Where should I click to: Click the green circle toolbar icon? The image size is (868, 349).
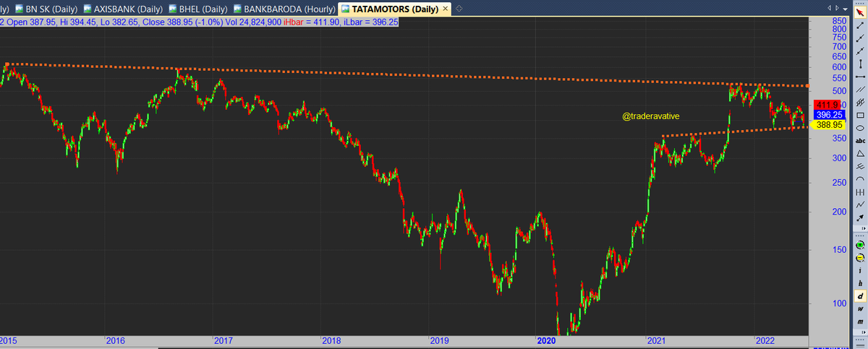(x=860, y=245)
